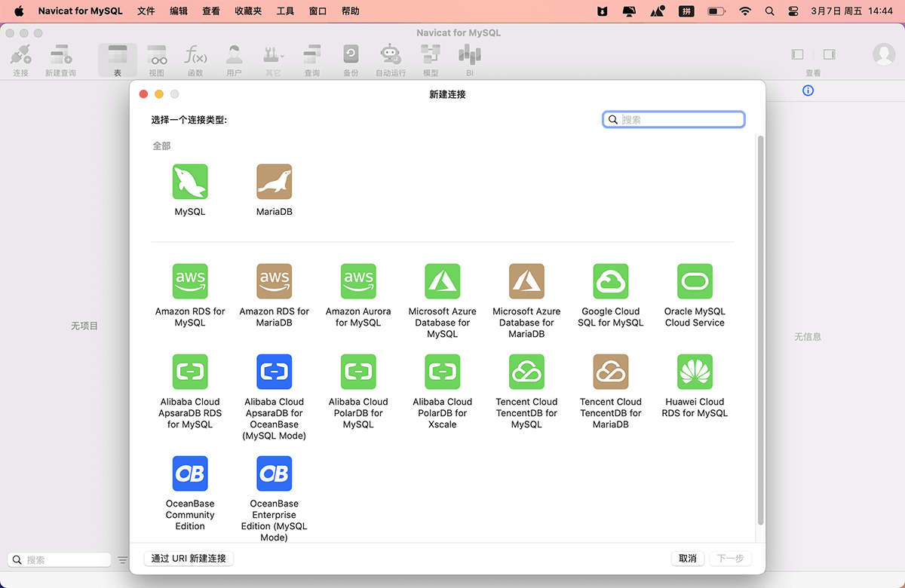
Task: Open the 用户 toolbar item
Action: pyautogui.click(x=235, y=60)
